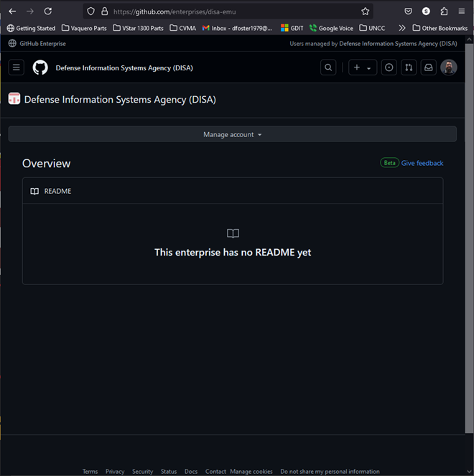Open the notifications inbox icon

(429, 67)
